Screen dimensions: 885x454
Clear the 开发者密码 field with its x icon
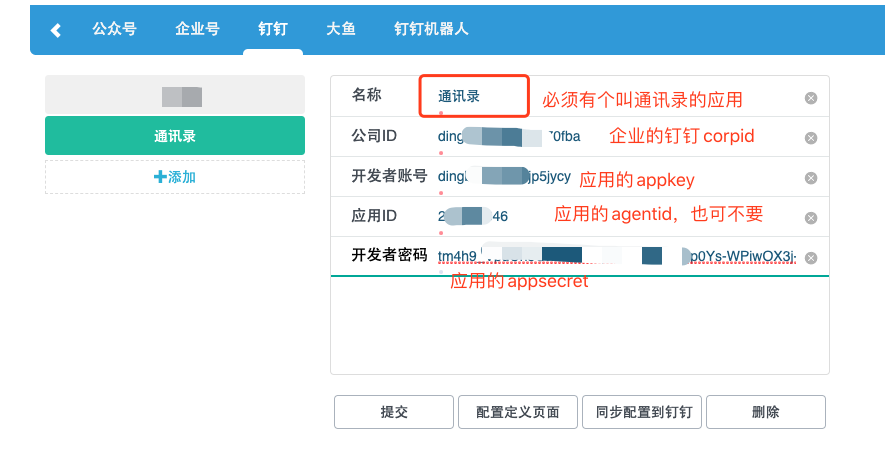[811, 257]
